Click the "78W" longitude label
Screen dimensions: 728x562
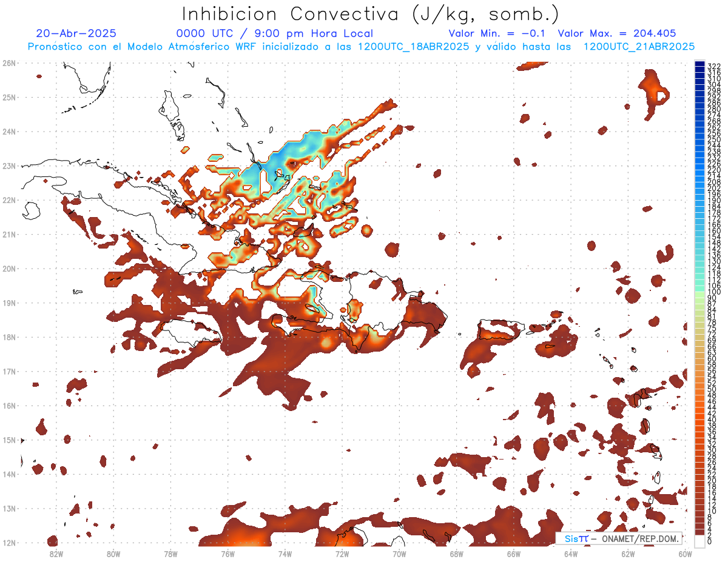pos(170,553)
